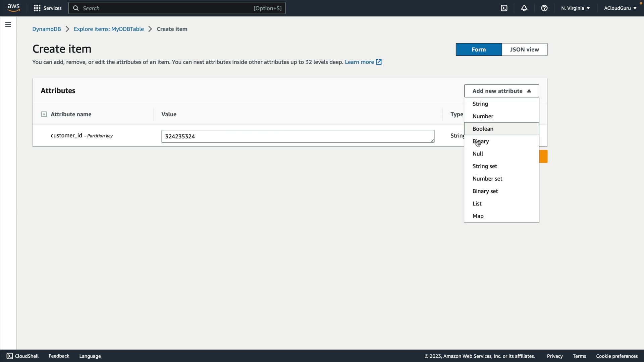Open the ACloudGuru account menu
This screenshot has height=362, width=644.
point(620,8)
